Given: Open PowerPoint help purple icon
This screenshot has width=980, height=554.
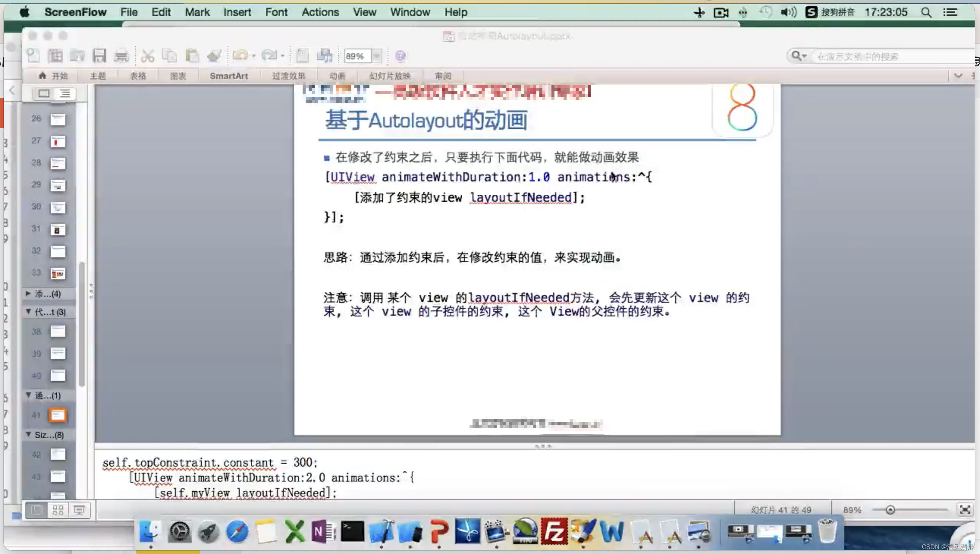Looking at the screenshot, I should click(400, 56).
